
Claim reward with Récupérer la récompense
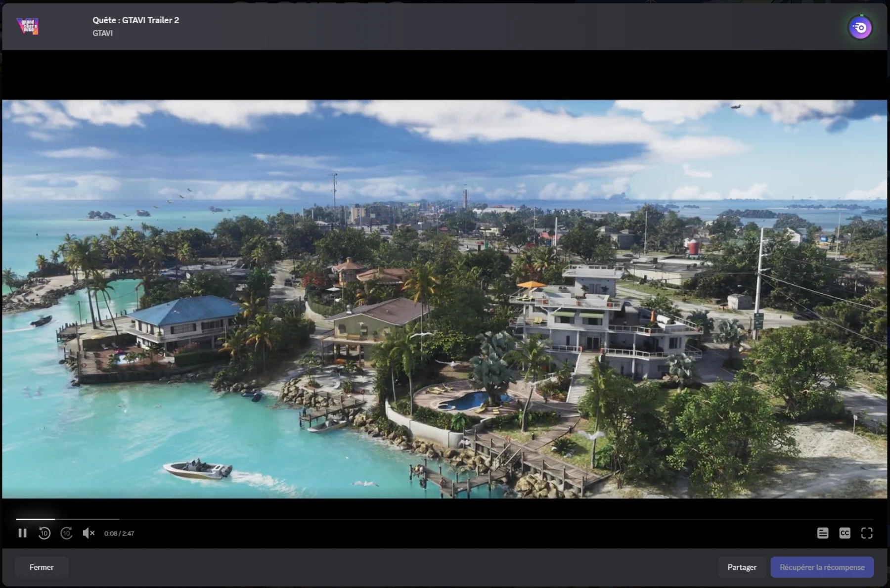(x=822, y=567)
